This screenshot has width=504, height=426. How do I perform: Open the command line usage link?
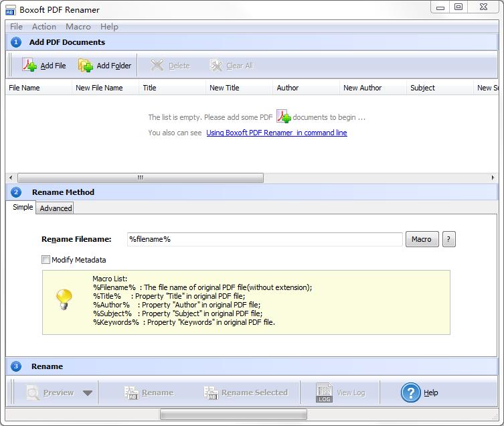tap(276, 133)
